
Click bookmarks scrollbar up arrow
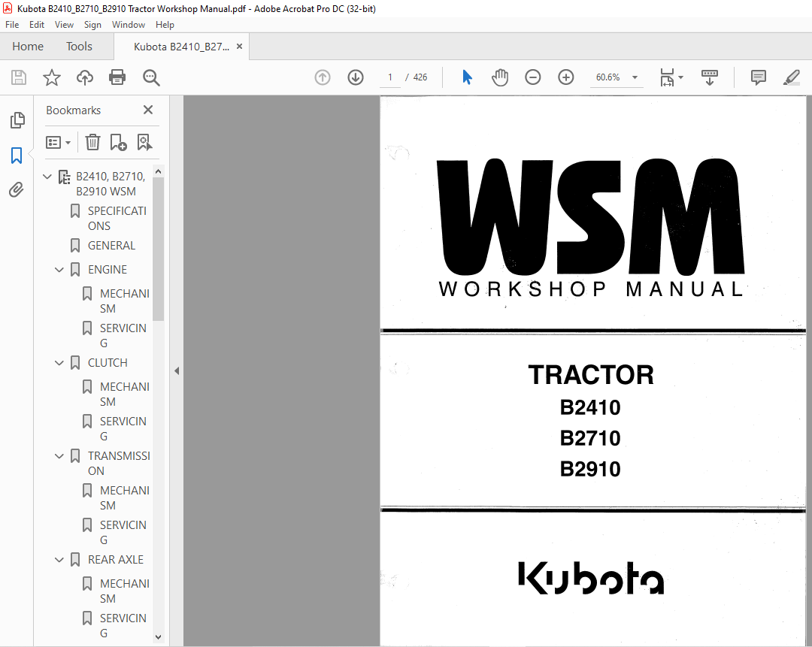(x=159, y=171)
